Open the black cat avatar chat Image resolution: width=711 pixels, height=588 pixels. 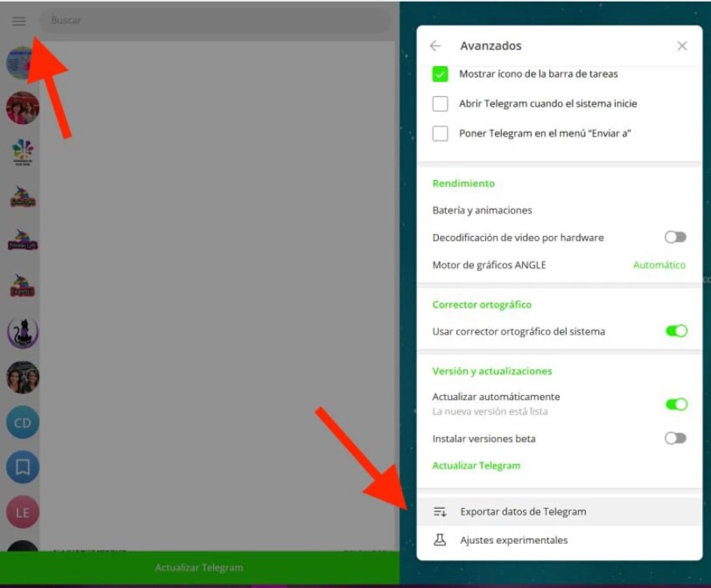click(x=22, y=332)
